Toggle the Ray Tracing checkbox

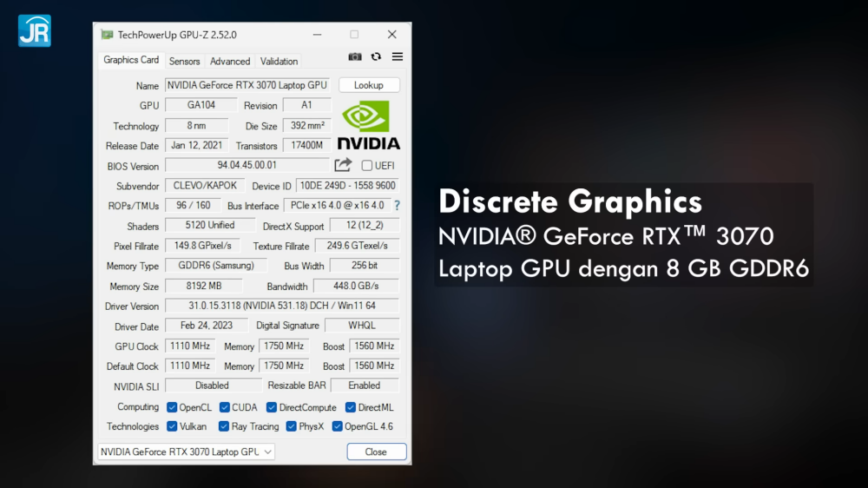pyautogui.click(x=224, y=426)
